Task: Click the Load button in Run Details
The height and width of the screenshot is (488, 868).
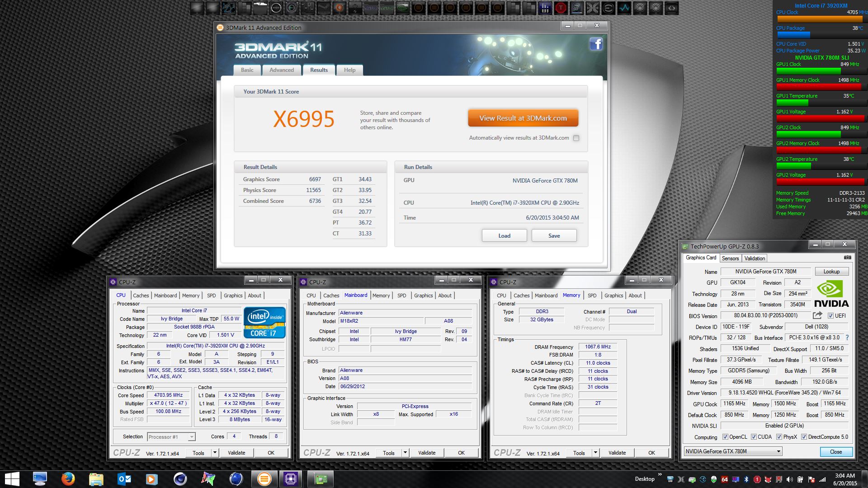Action: 504,236
